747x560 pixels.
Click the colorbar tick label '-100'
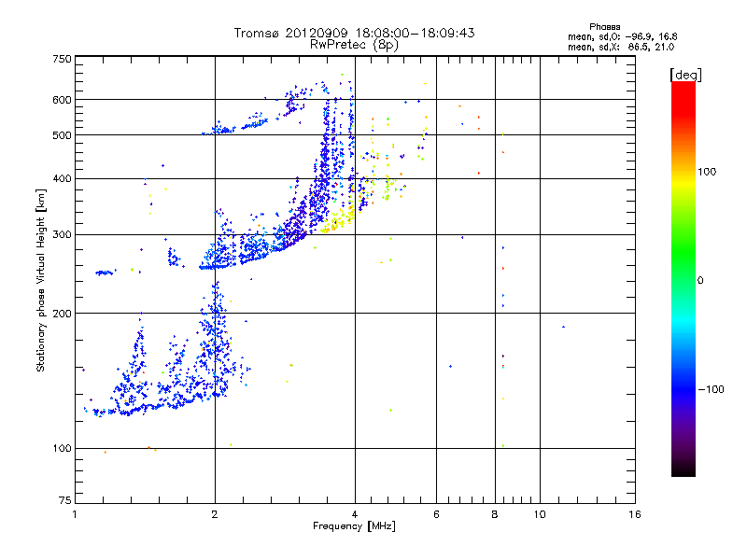click(711, 389)
